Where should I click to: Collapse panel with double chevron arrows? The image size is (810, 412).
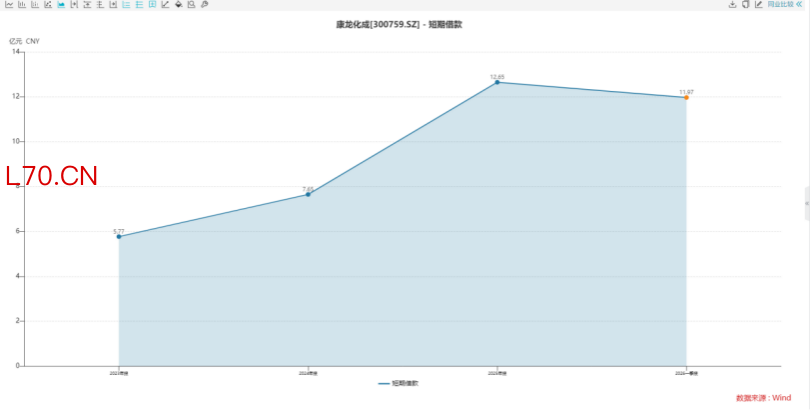(x=799, y=4)
